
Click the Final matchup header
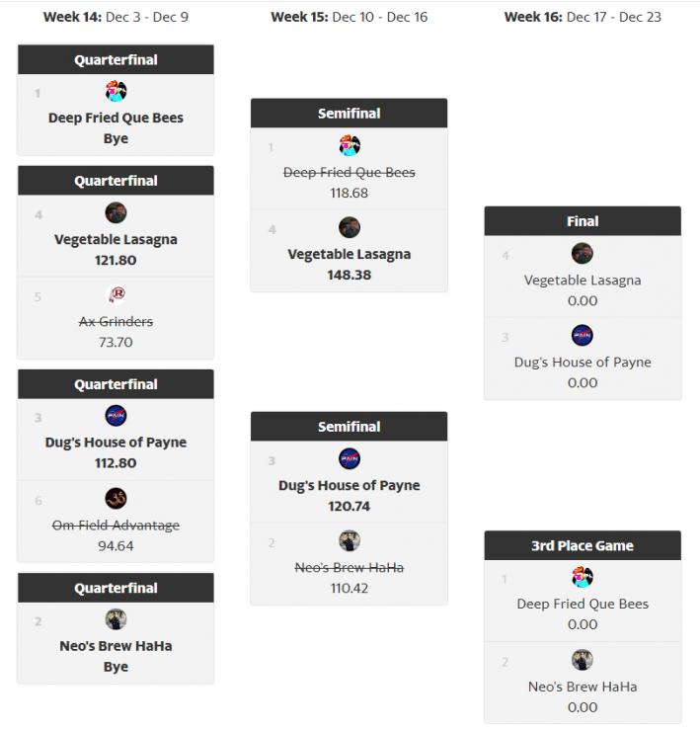click(583, 221)
